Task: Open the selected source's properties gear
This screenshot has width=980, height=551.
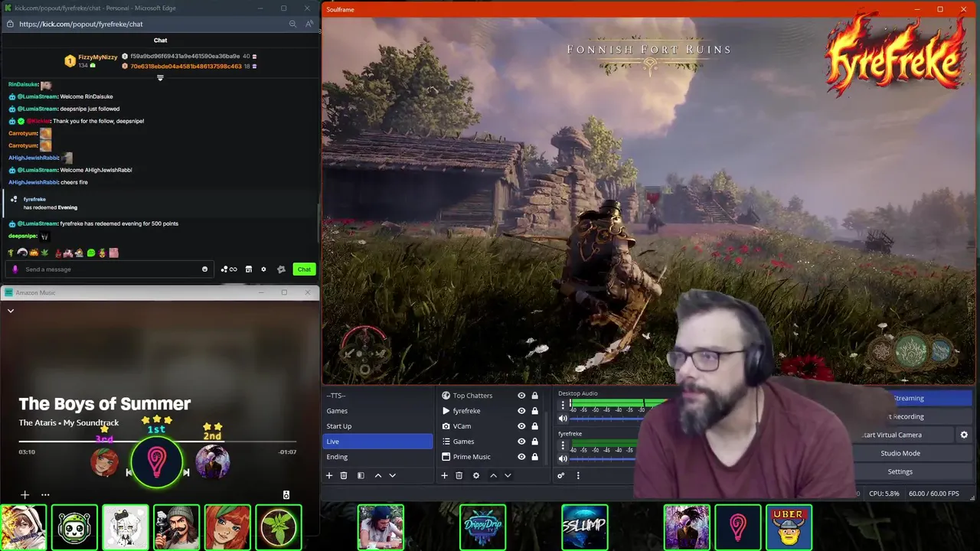Action: pos(475,475)
